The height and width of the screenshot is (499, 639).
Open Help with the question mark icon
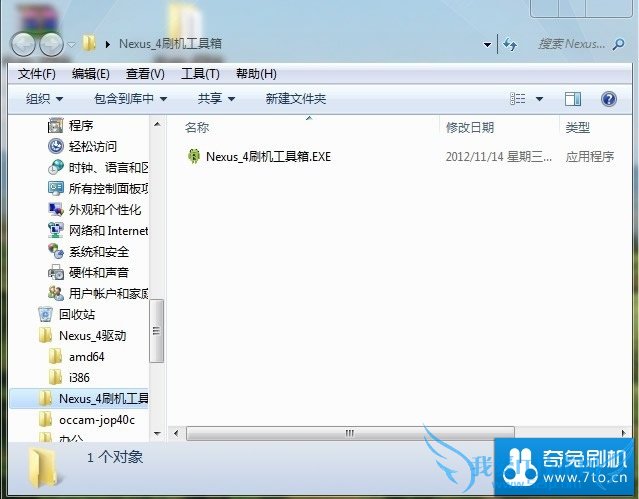pyautogui.click(x=608, y=99)
